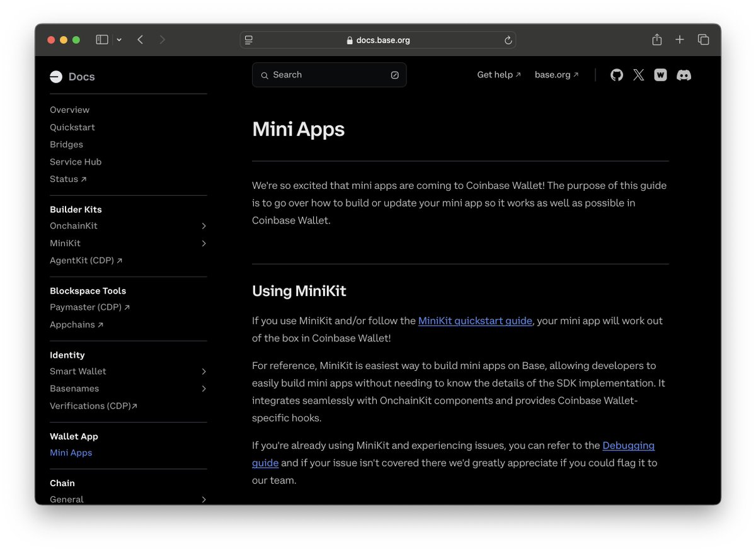This screenshot has width=756, height=551.
Task: Open the Warpcast icon link
Action: click(x=660, y=75)
